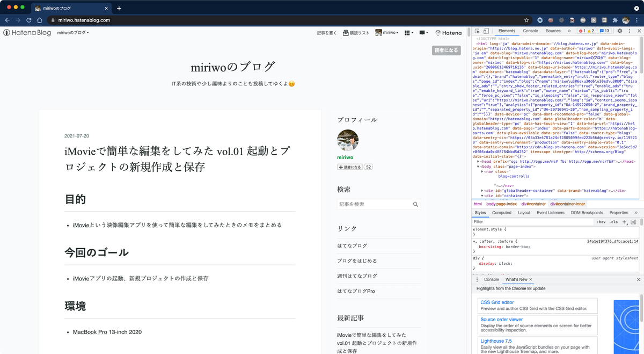
Task: Click the Hatena Blog logo
Action: 27,33
